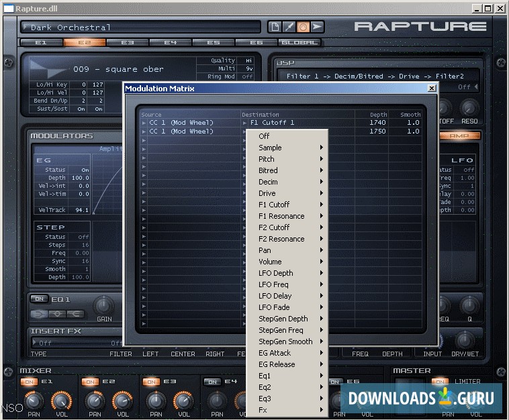This screenshot has width=509, height=420.
Task: Close the Modulation Matrix dialog
Action: coord(431,88)
